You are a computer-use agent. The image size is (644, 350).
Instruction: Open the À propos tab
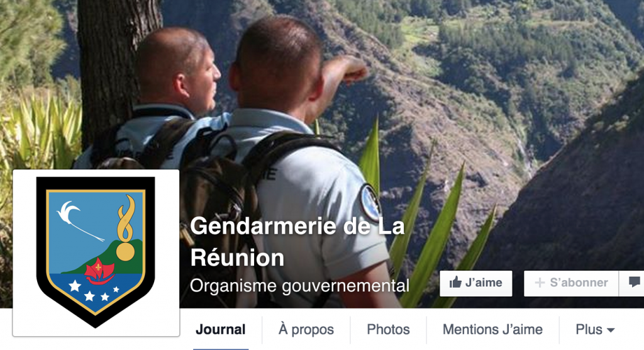(306, 329)
